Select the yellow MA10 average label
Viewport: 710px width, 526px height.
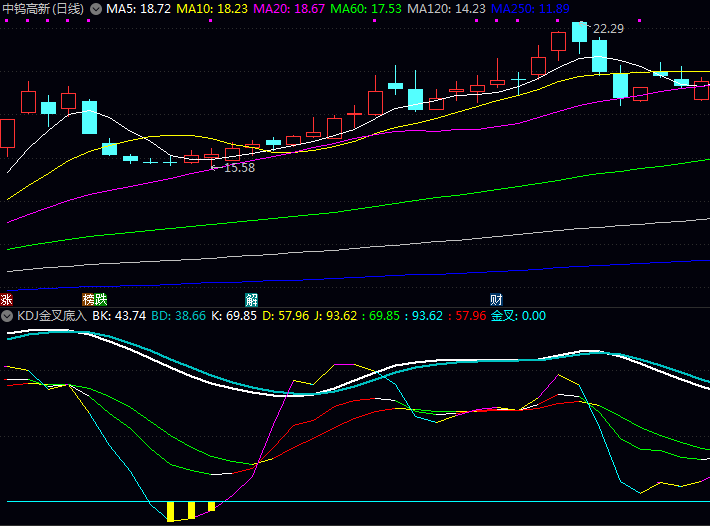tap(212, 9)
